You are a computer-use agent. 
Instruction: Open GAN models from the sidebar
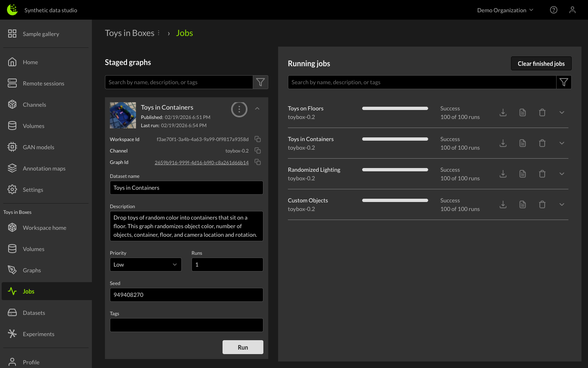click(38, 147)
